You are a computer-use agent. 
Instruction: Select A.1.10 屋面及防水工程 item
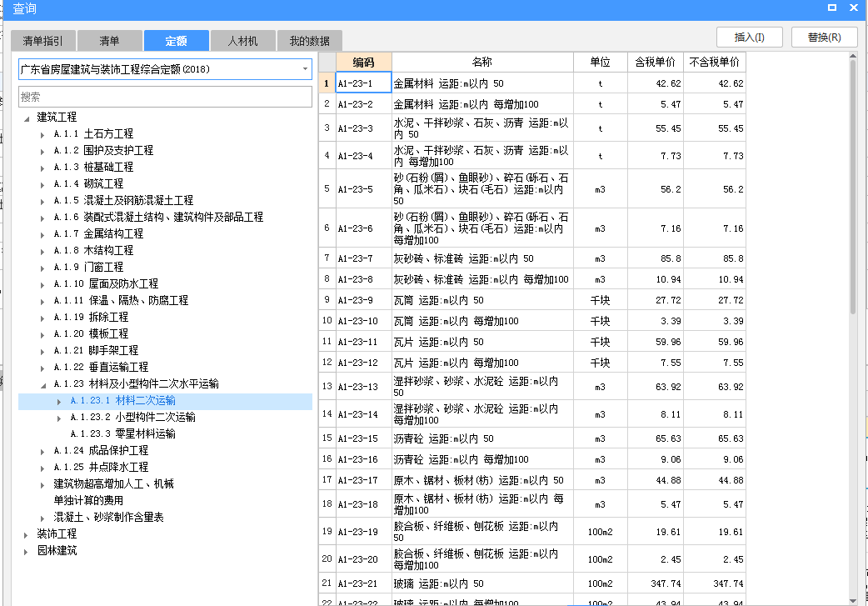pyautogui.click(x=106, y=283)
